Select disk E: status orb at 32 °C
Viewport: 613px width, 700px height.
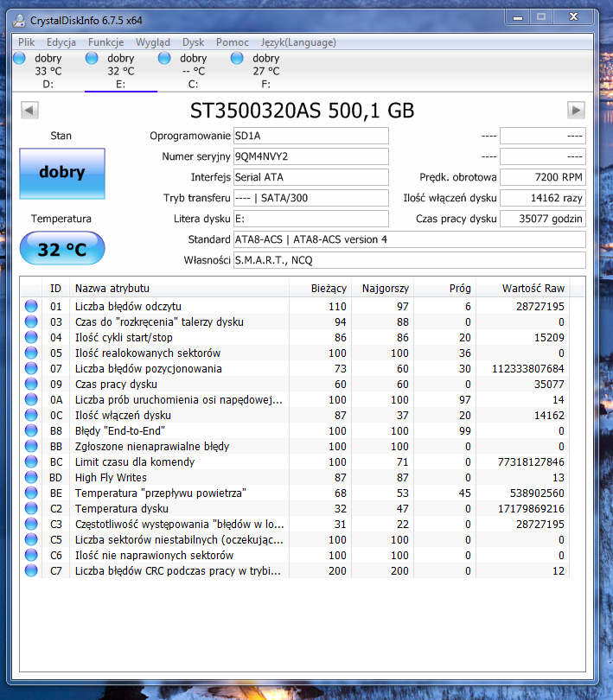[92, 58]
